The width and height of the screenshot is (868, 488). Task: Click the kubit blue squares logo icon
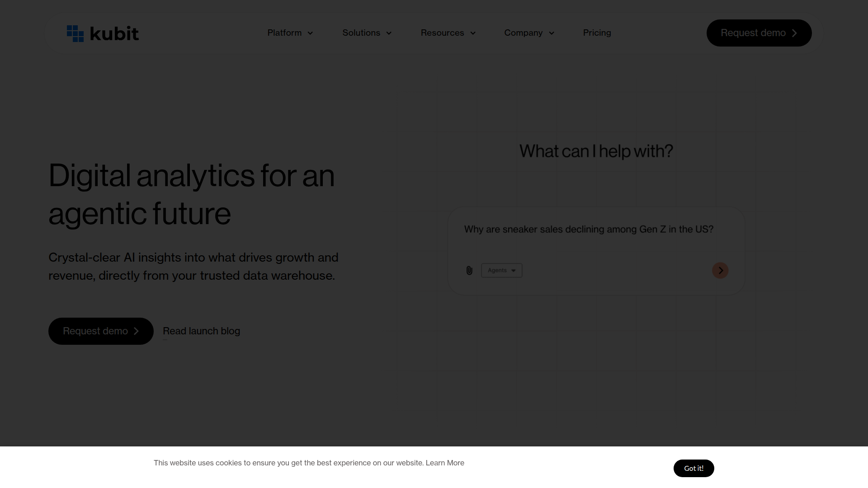(75, 33)
